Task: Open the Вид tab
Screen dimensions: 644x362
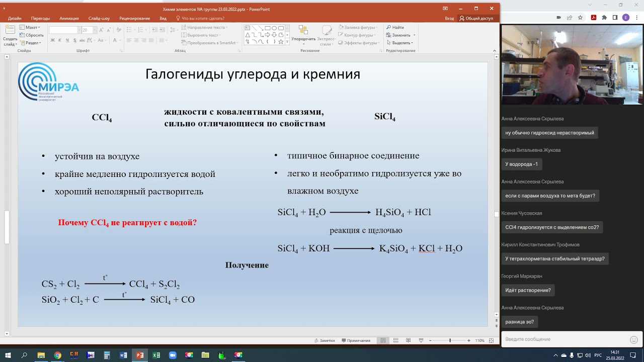Action: tap(163, 18)
